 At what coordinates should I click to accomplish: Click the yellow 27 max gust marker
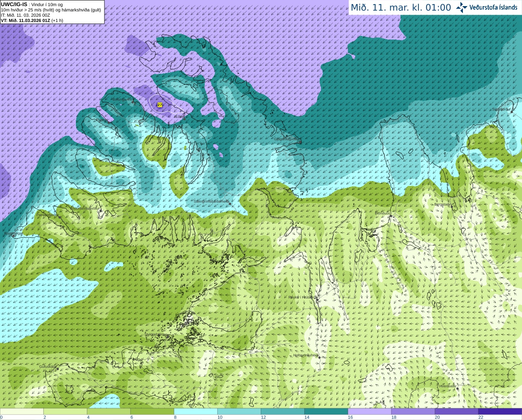(x=160, y=105)
